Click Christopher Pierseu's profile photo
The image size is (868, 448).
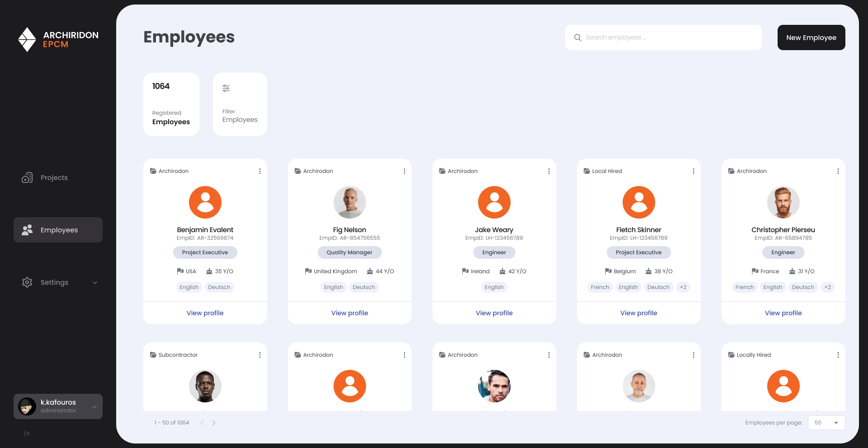[783, 202]
